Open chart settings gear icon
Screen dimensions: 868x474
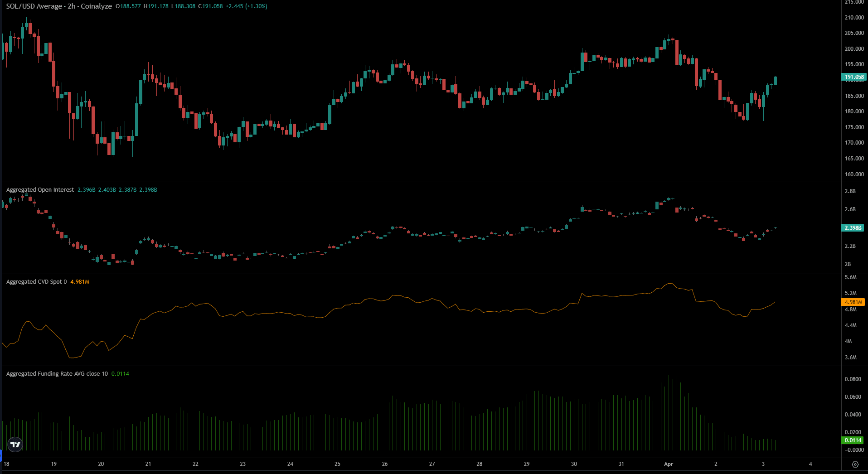click(855, 464)
